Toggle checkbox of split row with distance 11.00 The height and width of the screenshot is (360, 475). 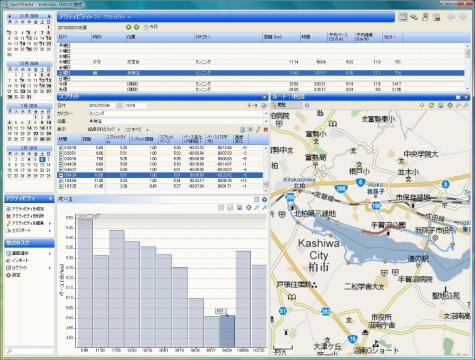pos(61,181)
